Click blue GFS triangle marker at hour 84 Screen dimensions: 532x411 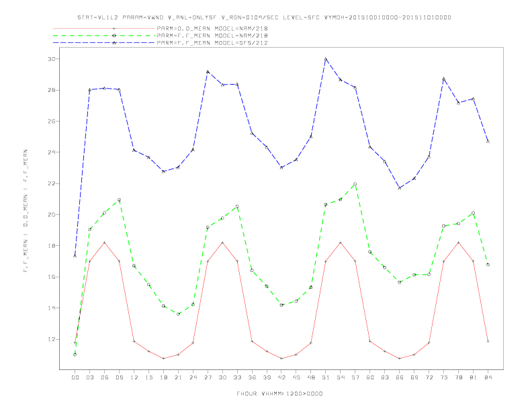(488, 142)
